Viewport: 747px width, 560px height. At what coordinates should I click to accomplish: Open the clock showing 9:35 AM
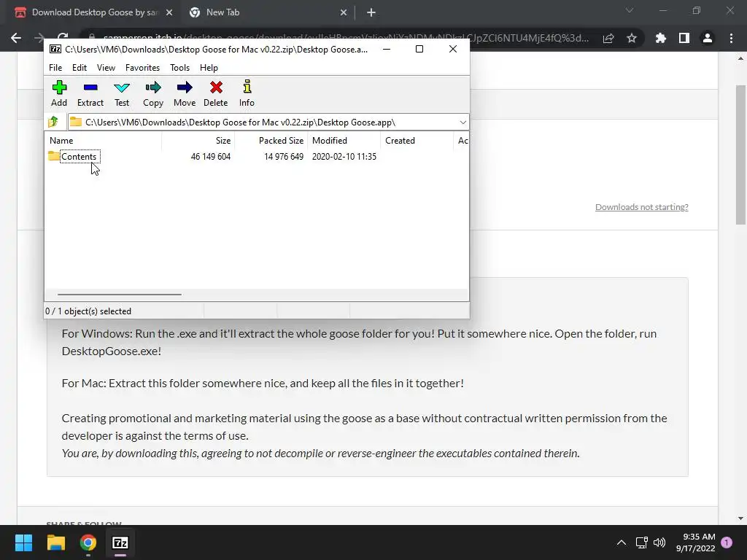click(x=695, y=542)
